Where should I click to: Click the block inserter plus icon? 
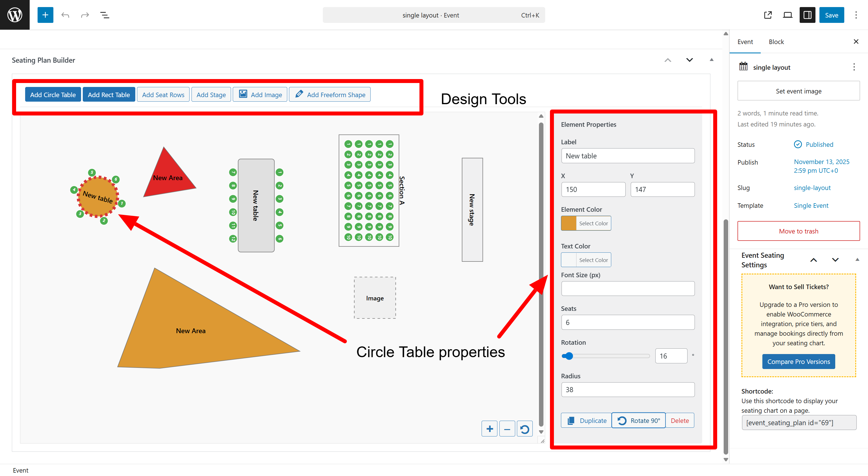[x=45, y=15]
